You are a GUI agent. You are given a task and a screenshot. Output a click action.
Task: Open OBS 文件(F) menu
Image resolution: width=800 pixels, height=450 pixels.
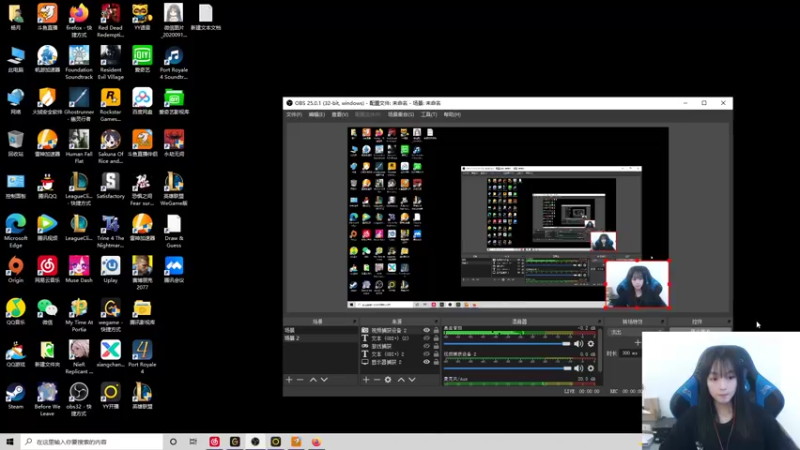tap(294, 115)
